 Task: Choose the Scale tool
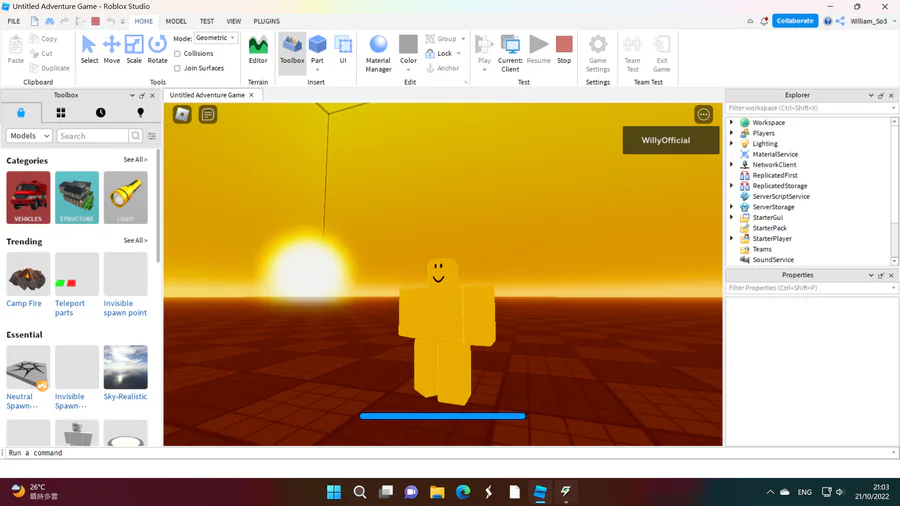click(134, 49)
